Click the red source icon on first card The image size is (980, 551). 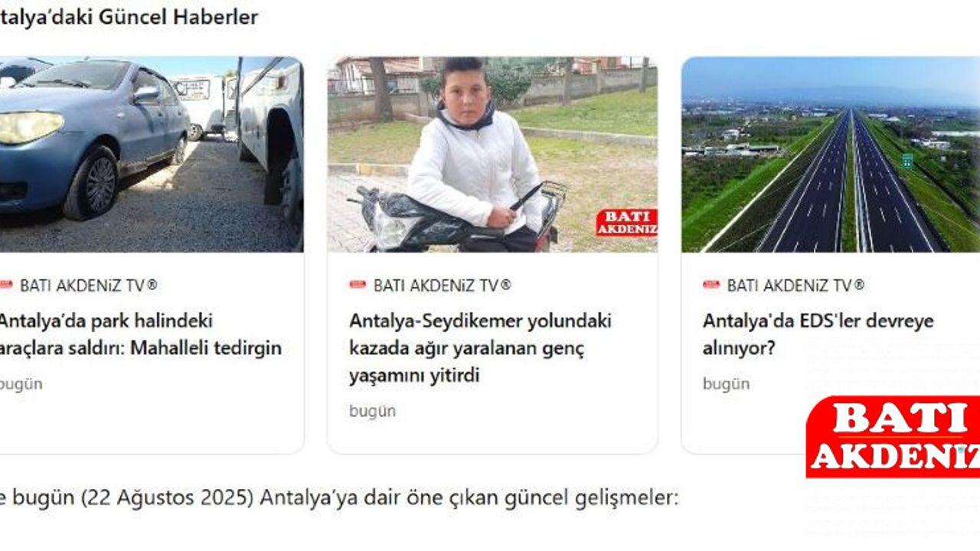[x=6, y=285]
